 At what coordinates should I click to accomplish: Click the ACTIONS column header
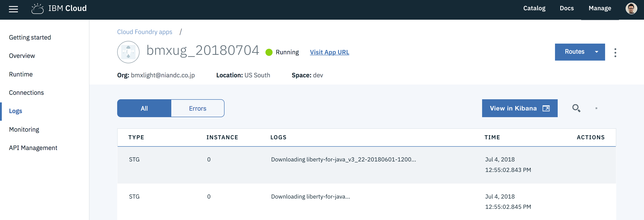[x=591, y=137]
